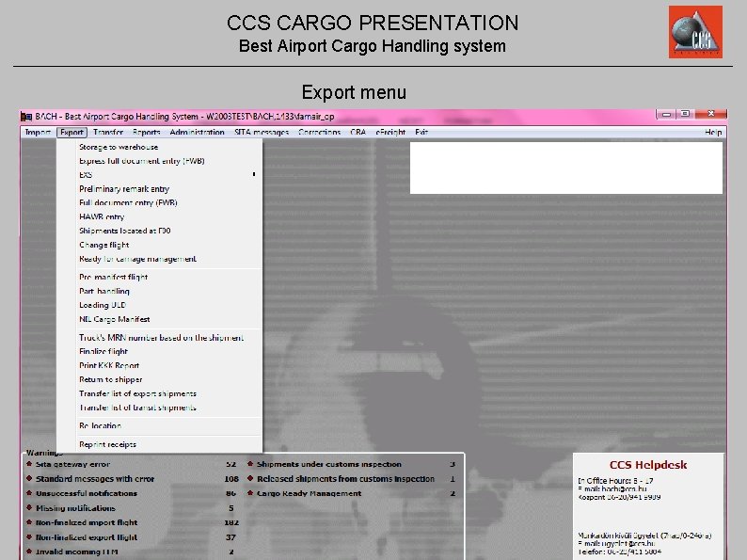
Task: Choose Loading ULD
Action: click(160, 305)
